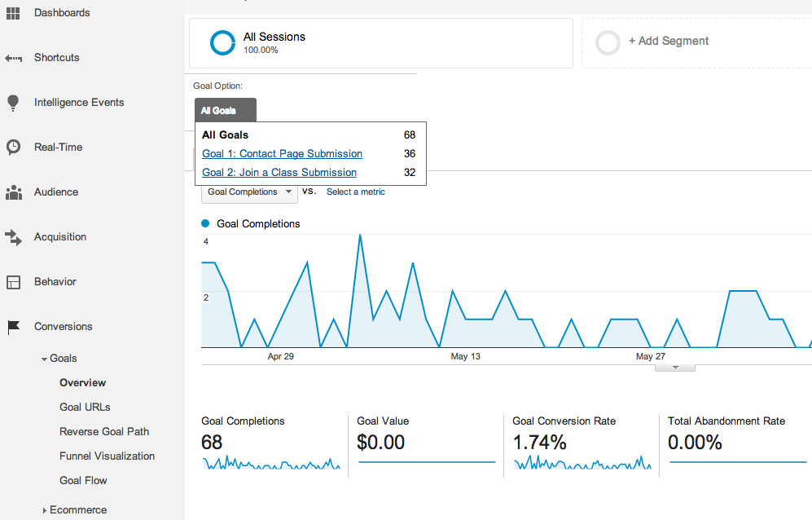Screen dimensions: 812x520
Task: Open Real-Time reports icon
Action: [12, 147]
